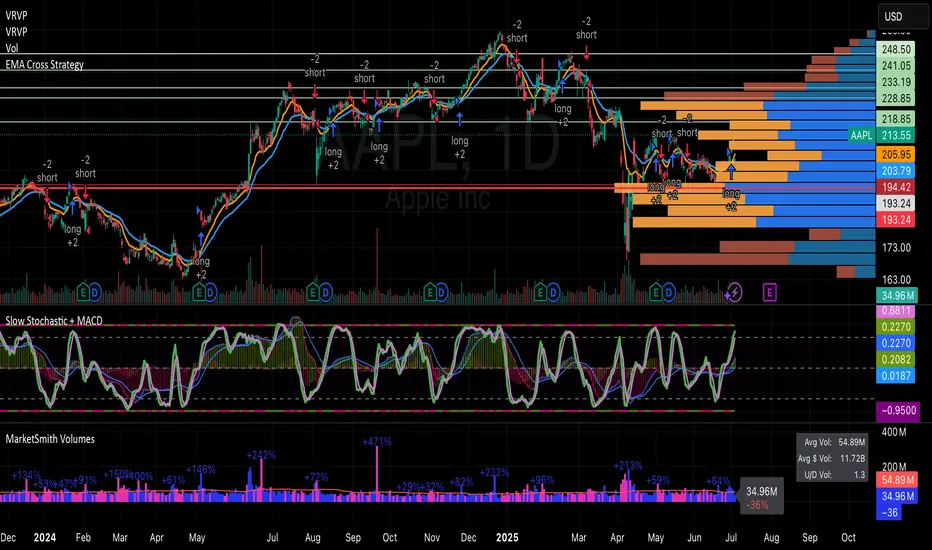Click 2025 on the time axis
Image resolution: width=932 pixels, height=550 pixels.
[x=507, y=538]
